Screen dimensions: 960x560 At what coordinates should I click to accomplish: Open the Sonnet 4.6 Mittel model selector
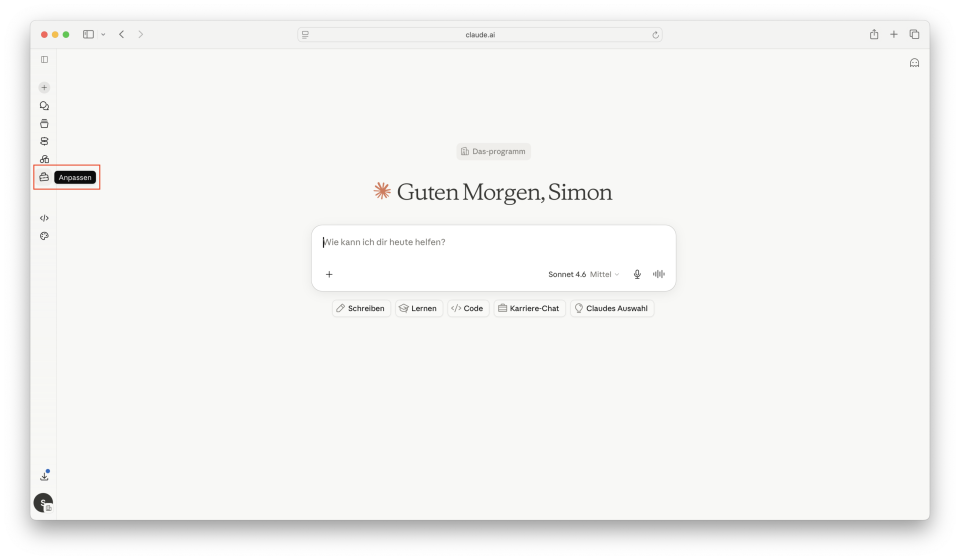[583, 274]
